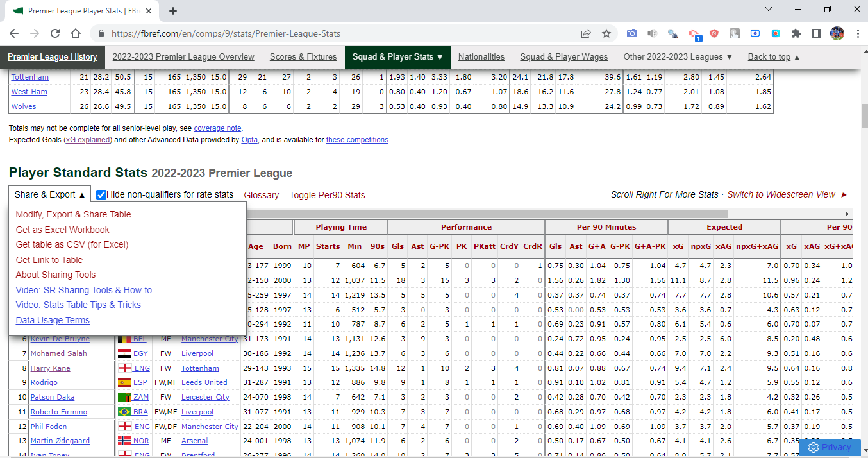This screenshot has height=458, width=868.
Task: Open the Extensions puzzle menu
Action: tap(796, 33)
